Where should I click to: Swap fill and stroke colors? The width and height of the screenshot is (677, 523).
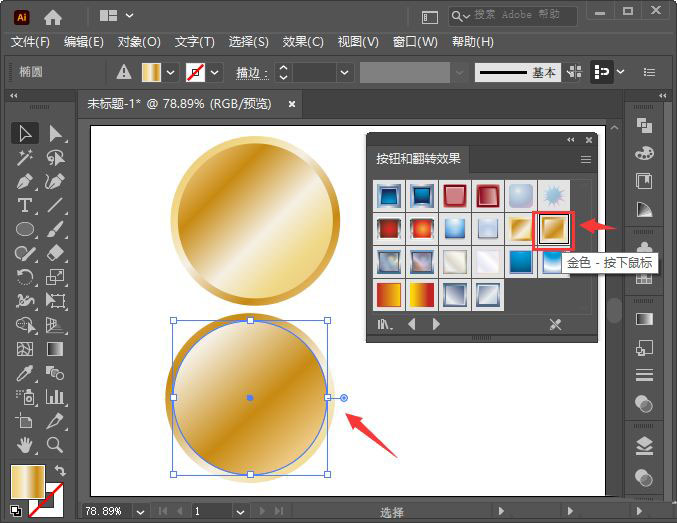pyautogui.click(x=60, y=471)
